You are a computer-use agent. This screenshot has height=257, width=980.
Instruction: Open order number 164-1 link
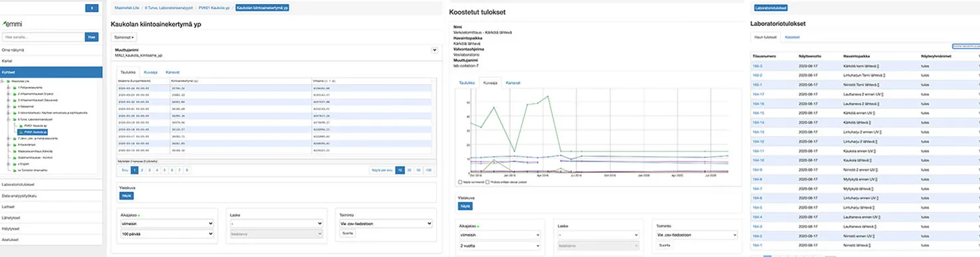click(x=758, y=245)
